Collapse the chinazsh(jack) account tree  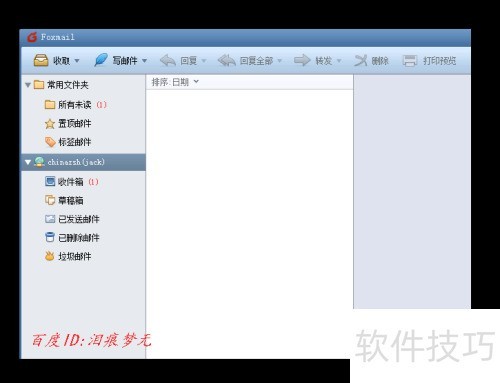pos(28,162)
